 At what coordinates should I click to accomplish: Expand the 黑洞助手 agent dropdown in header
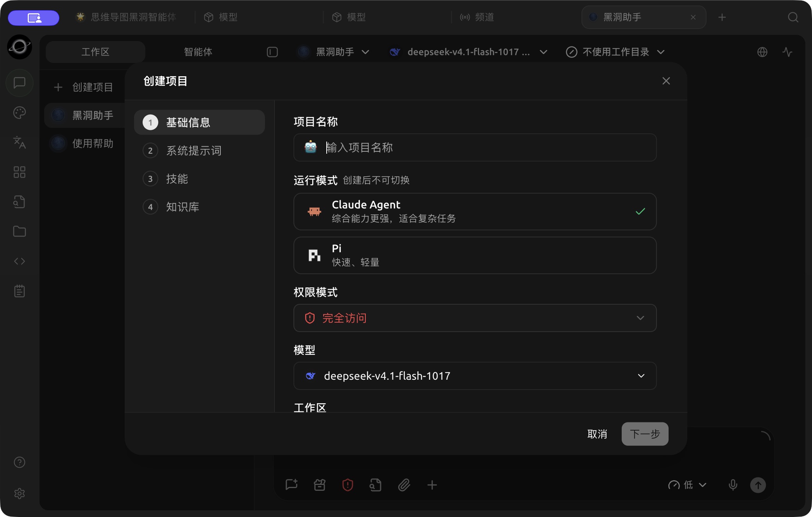coord(333,52)
